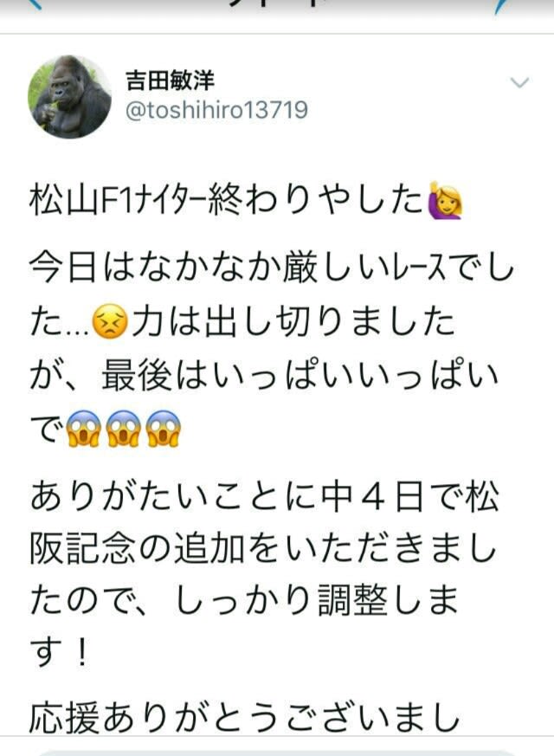554x756 pixels.
Task: Tap the middle screaming face emoji
Action: click(x=123, y=430)
